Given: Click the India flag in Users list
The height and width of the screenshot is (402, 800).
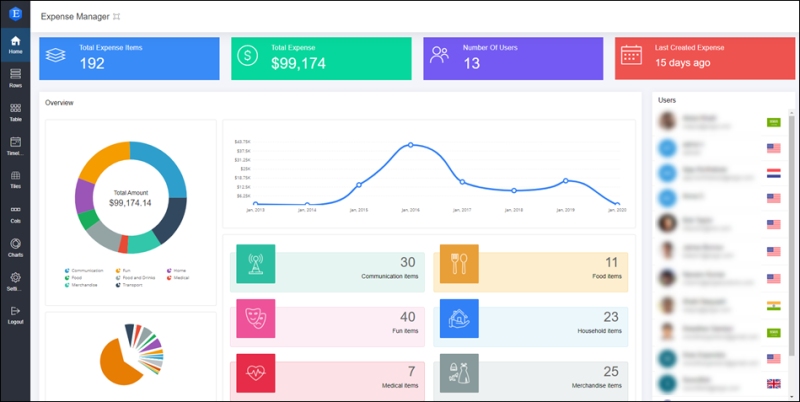Looking at the screenshot, I should (x=773, y=306).
